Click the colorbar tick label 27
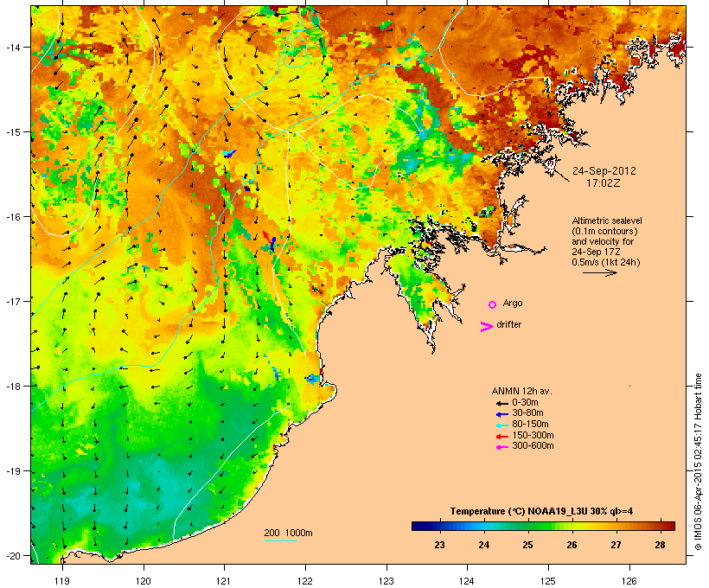The height and width of the screenshot is (588, 709). tap(616, 545)
